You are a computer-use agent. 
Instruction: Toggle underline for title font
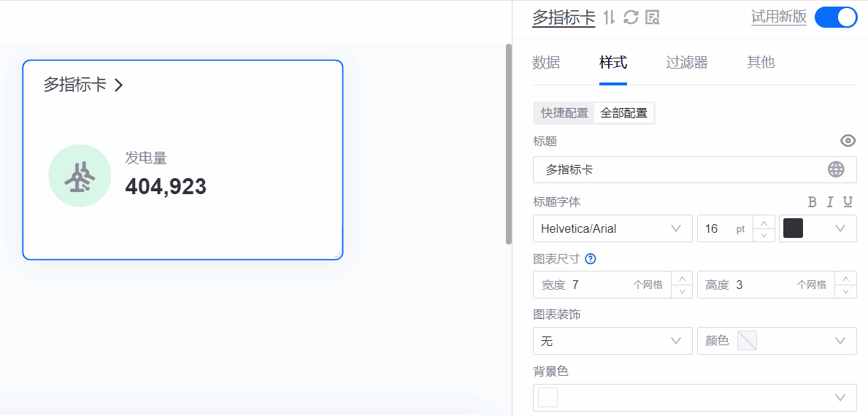click(848, 202)
